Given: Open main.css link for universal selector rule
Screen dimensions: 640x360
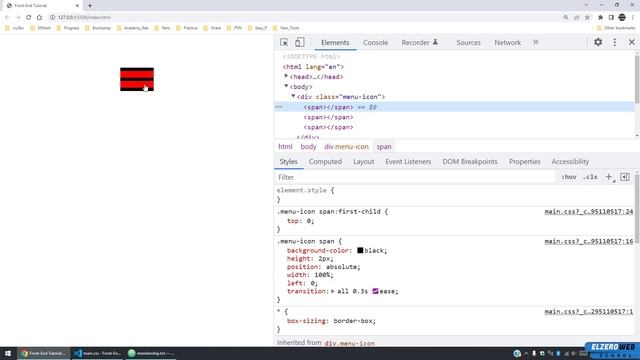Looking at the screenshot, I should click(x=589, y=312).
